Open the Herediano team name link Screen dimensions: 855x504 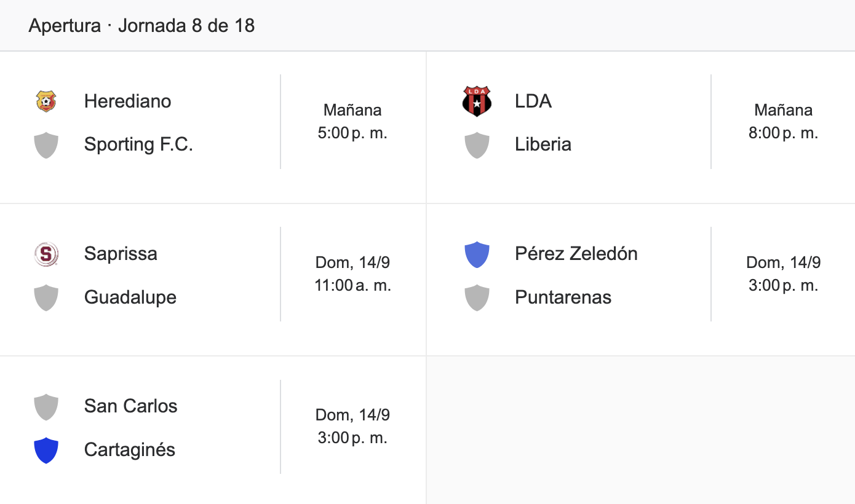[128, 101]
